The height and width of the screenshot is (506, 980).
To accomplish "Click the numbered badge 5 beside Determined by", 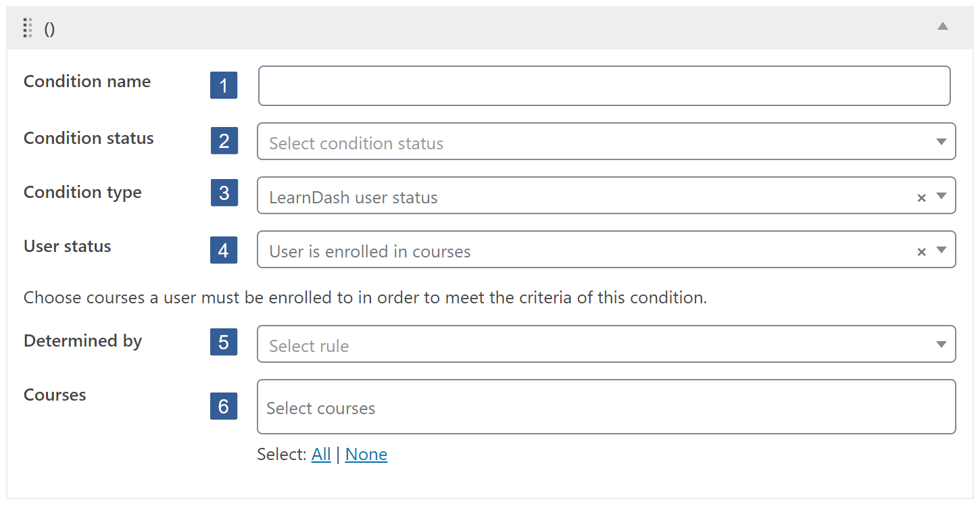I will click(x=224, y=343).
